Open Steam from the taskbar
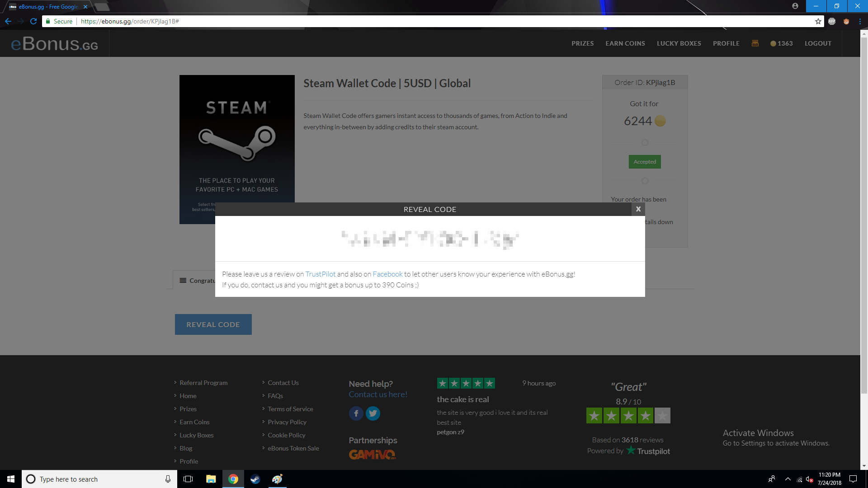868x488 pixels. tap(255, 479)
